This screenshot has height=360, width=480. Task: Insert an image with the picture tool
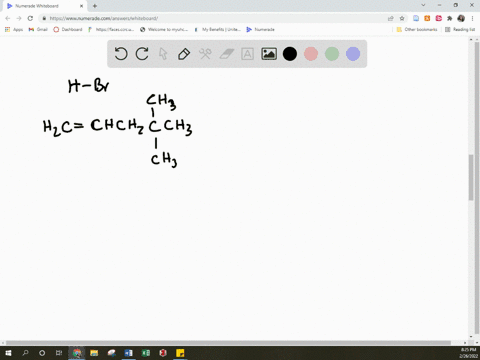tap(269, 54)
